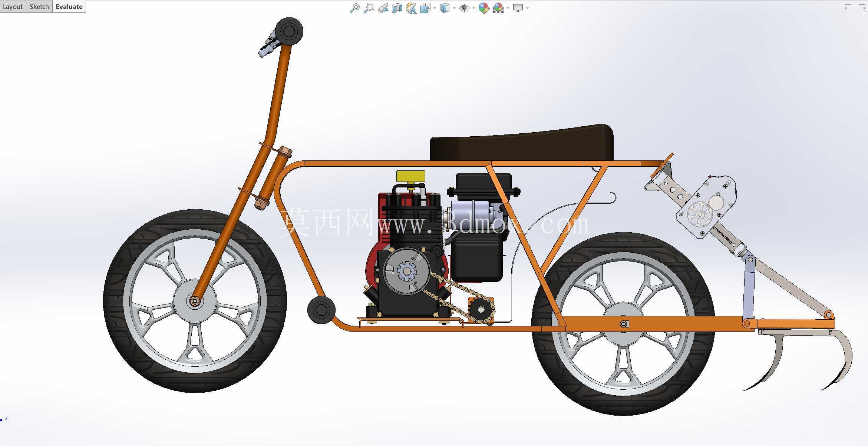Click the Display Style cube icon
This screenshot has height=446, width=868.
pyautogui.click(x=445, y=8)
